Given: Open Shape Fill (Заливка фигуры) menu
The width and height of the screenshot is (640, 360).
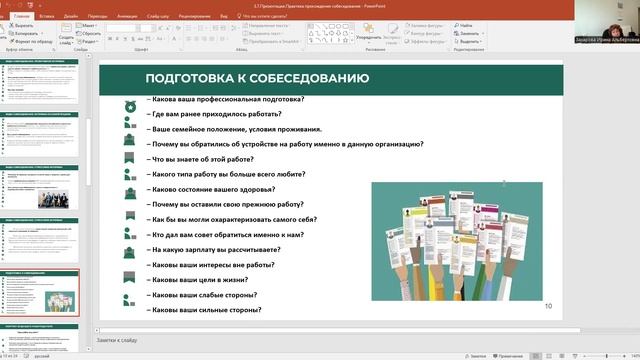Looking at the screenshot, I should [424, 25].
